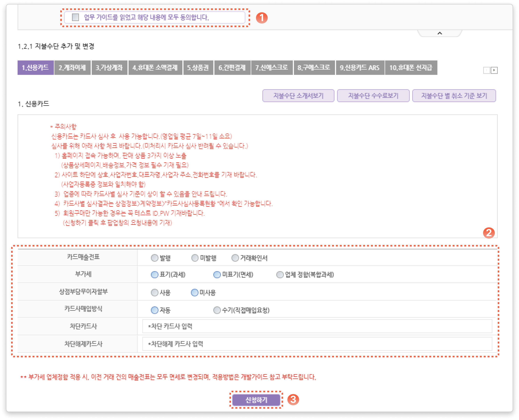
Task: Click 지불수단 소개서보기 button
Action: click(298, 96)
